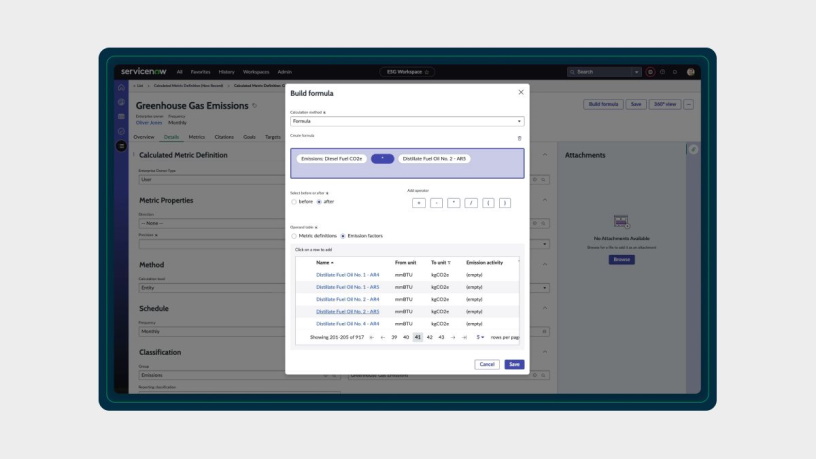Insert an opening parenthesis operator
Screen dimensions: 816x459
click(488, 202)
